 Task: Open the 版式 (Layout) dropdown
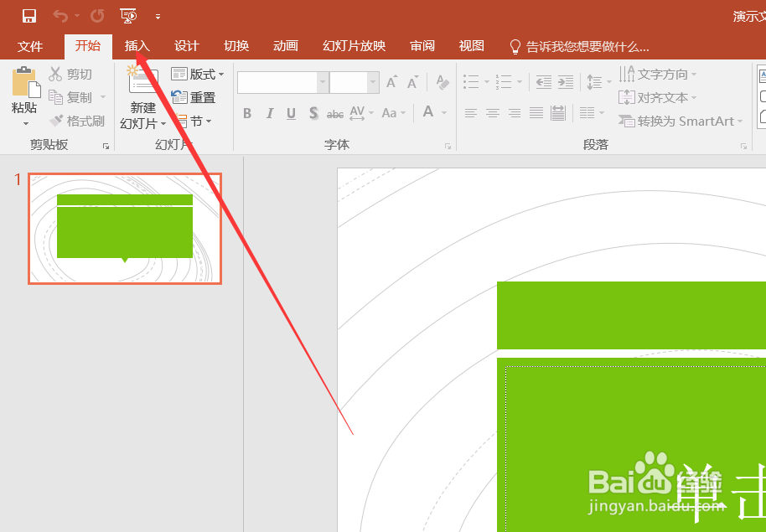[197, 75]
